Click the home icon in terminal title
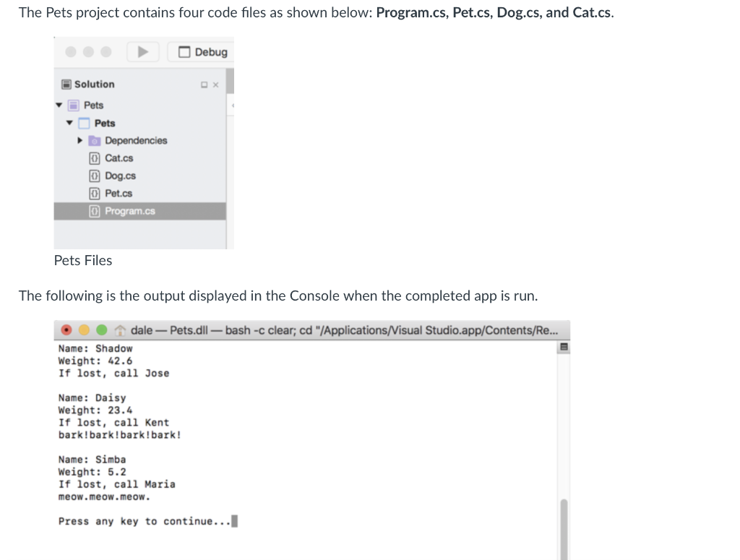 click(121, 330)
